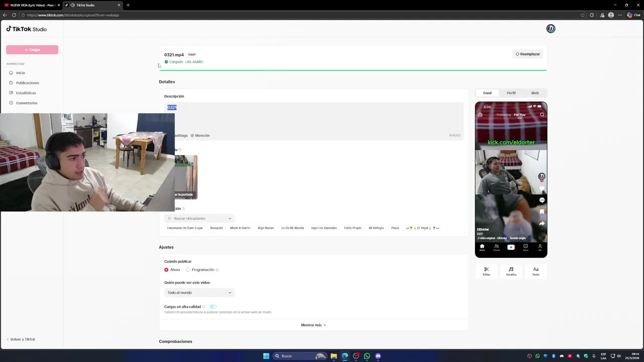The width and height of the screenshot is (644, 362).
Task: Bookmark the page with the star icon
Action: [x=583, y=15]
